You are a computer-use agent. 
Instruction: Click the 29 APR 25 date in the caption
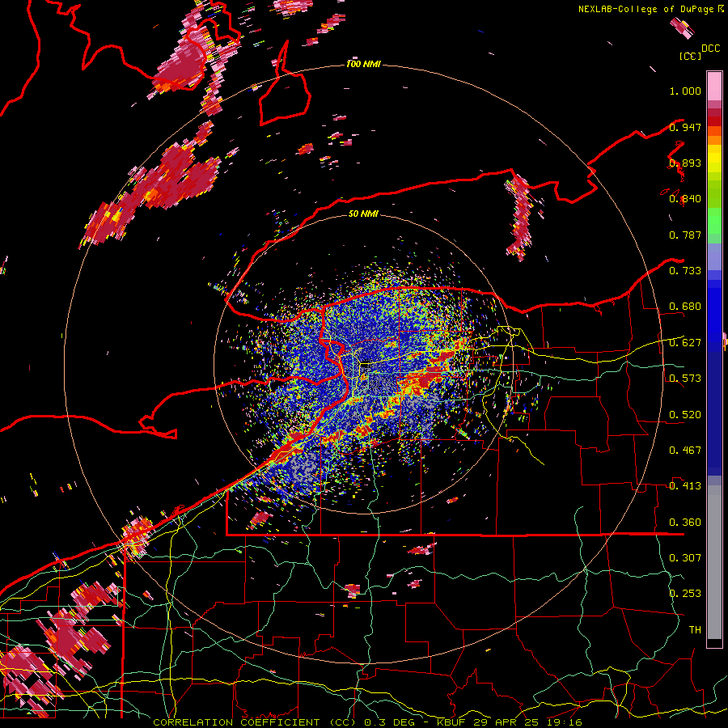coord(506,722)
